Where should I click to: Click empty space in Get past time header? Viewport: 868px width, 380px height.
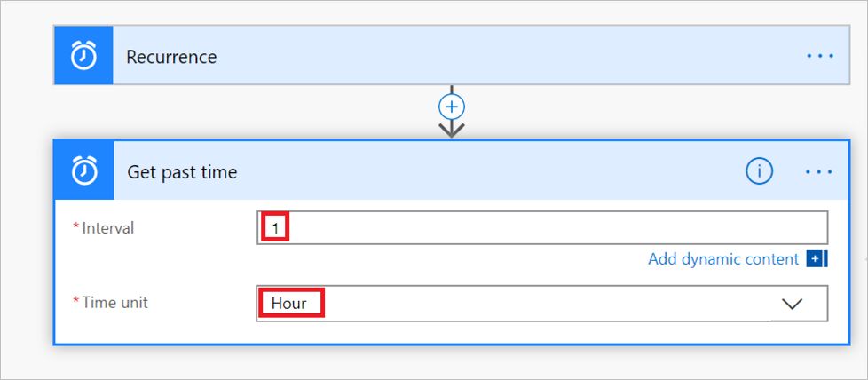(x=487, y=171)
